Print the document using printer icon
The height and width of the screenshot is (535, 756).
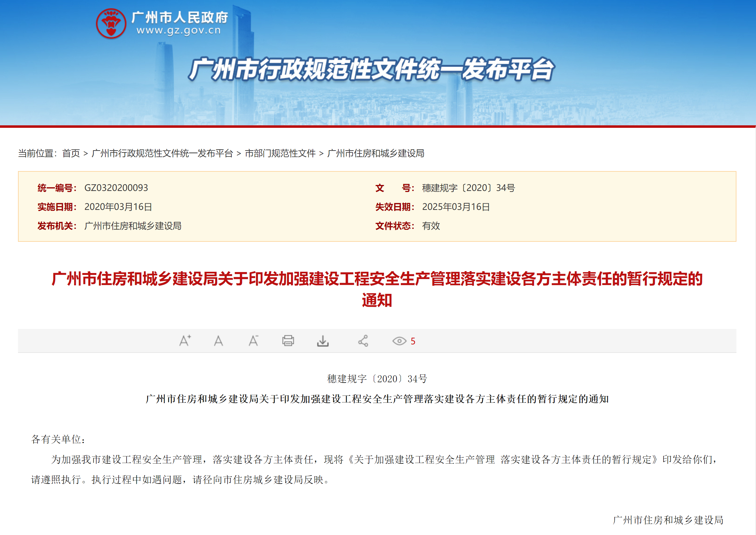[288, 341]
